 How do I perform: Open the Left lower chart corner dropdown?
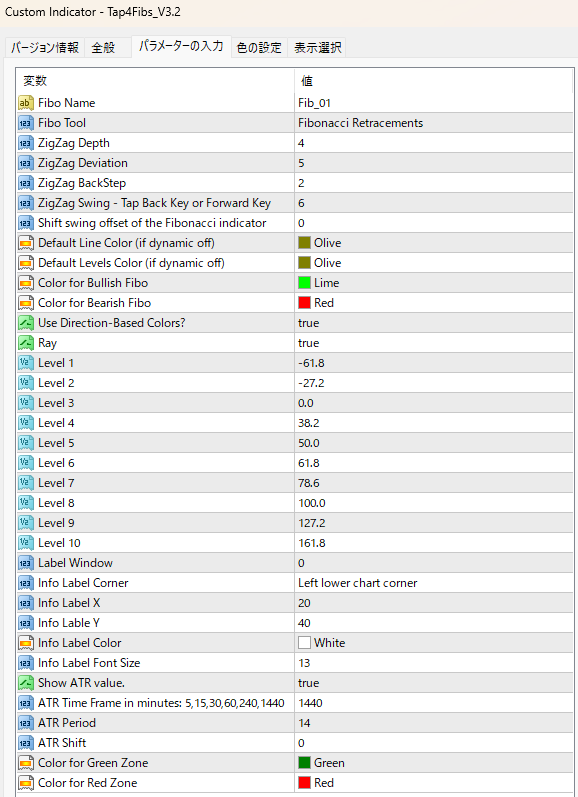tap(434, 583)
